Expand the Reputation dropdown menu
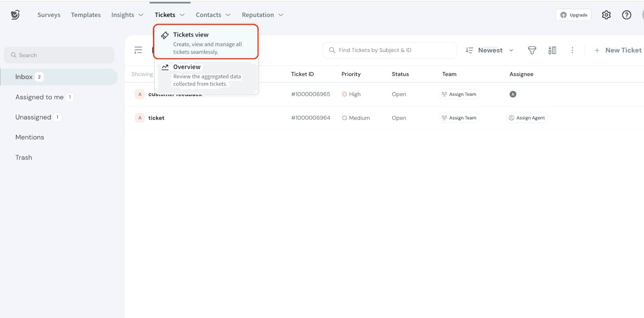The width and height of the screenshot is (644, 318). pos(262,15)
